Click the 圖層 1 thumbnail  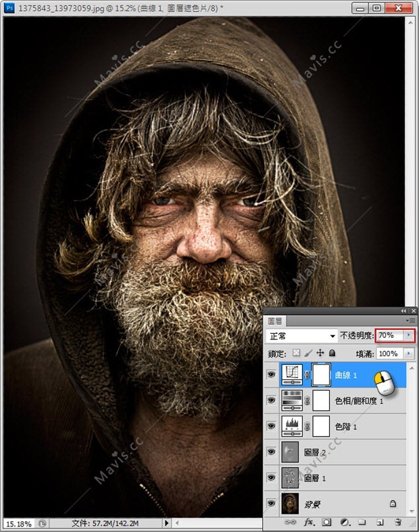point(290,478)
